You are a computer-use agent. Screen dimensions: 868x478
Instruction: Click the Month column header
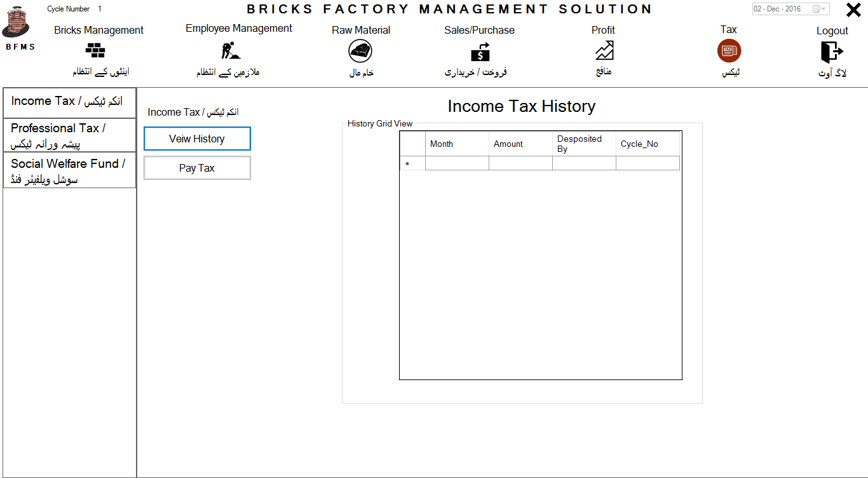[457, 144]
